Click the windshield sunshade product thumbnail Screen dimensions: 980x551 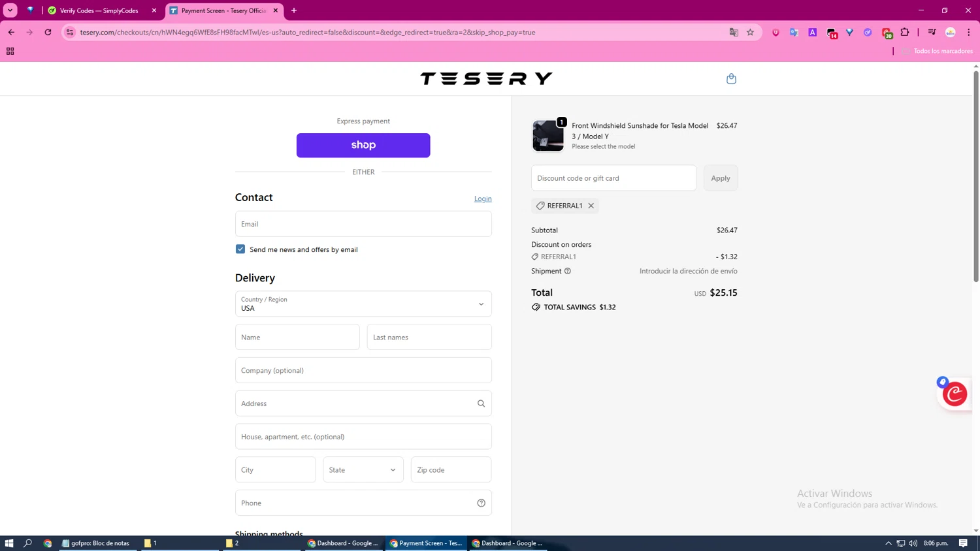pyautogui.click(x=548, y=136)
